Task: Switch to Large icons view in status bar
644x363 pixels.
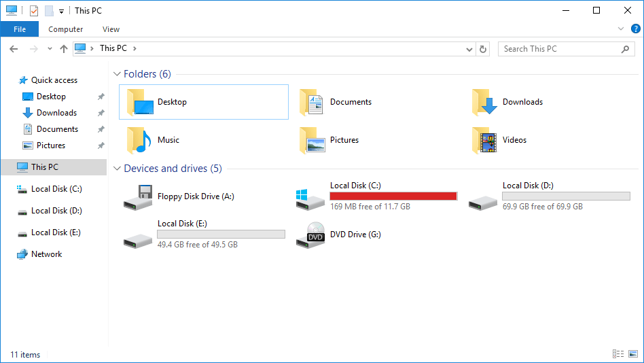Action: [633, 354]
